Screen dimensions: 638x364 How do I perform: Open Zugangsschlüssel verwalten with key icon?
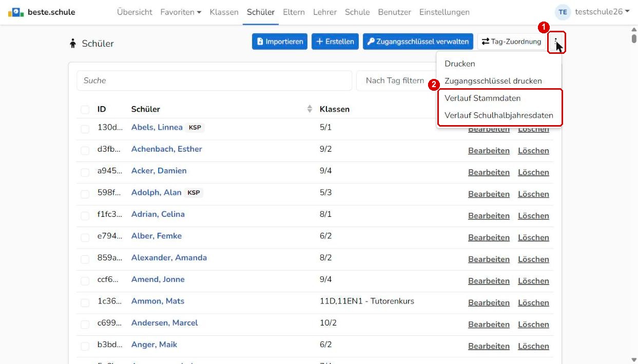pos(418,42)
